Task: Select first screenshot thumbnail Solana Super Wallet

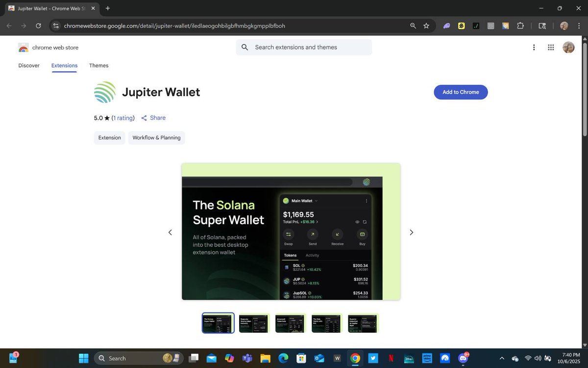Action: click(x=218, y=323)
